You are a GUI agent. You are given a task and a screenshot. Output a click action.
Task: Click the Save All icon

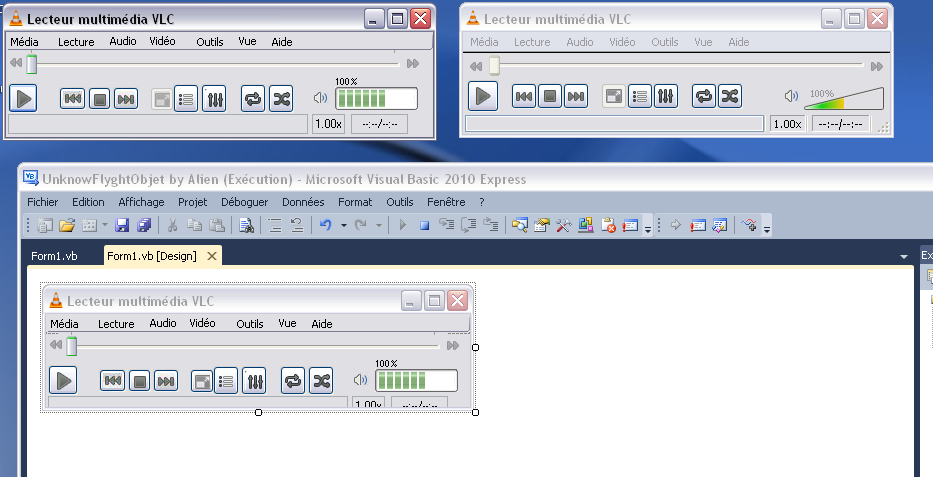coord(143,225)
